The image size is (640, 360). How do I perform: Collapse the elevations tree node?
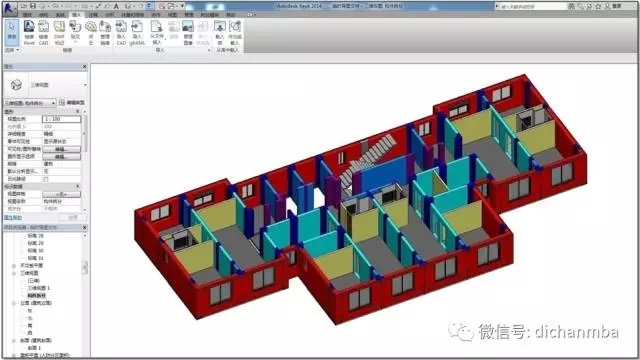click(x=14, y=303)
